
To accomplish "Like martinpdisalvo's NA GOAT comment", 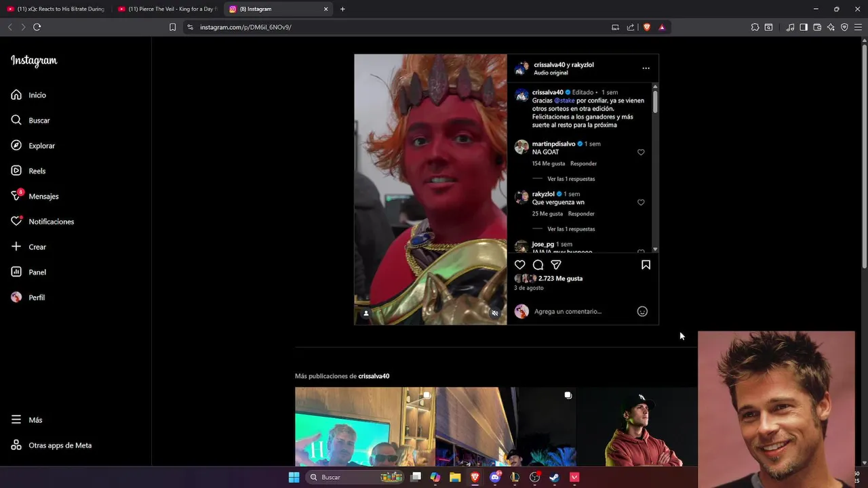I will click(641, 152).
